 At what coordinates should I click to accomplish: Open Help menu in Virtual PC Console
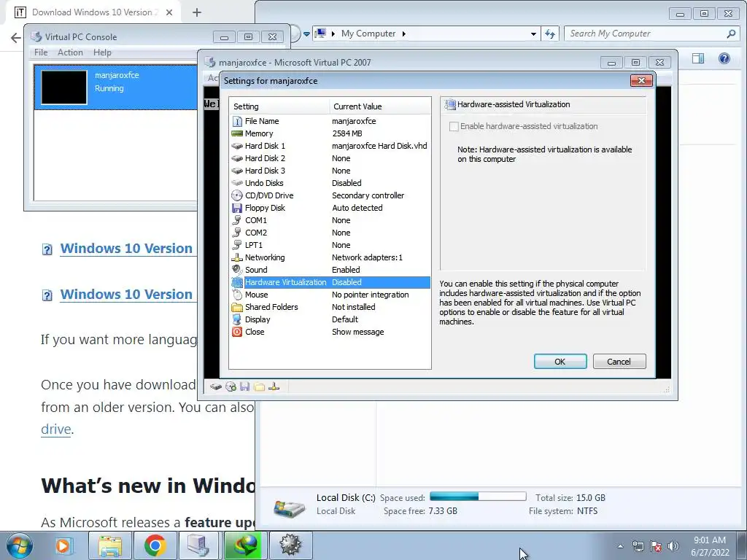pos(102,52)
